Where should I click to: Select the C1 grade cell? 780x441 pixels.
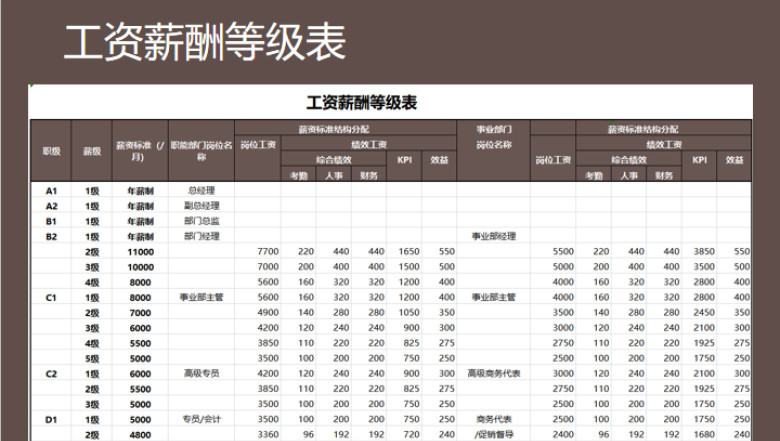point(51,298)
